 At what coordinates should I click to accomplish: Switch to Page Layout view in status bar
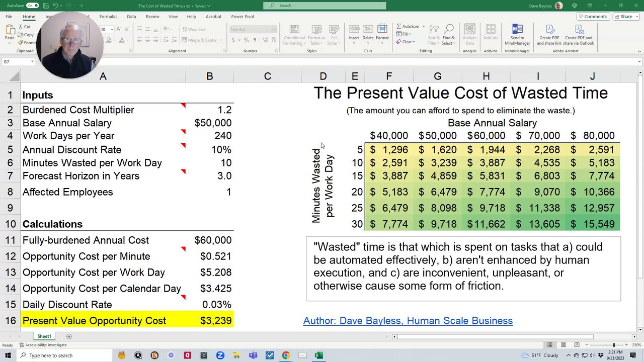click(x=562, y=345)
